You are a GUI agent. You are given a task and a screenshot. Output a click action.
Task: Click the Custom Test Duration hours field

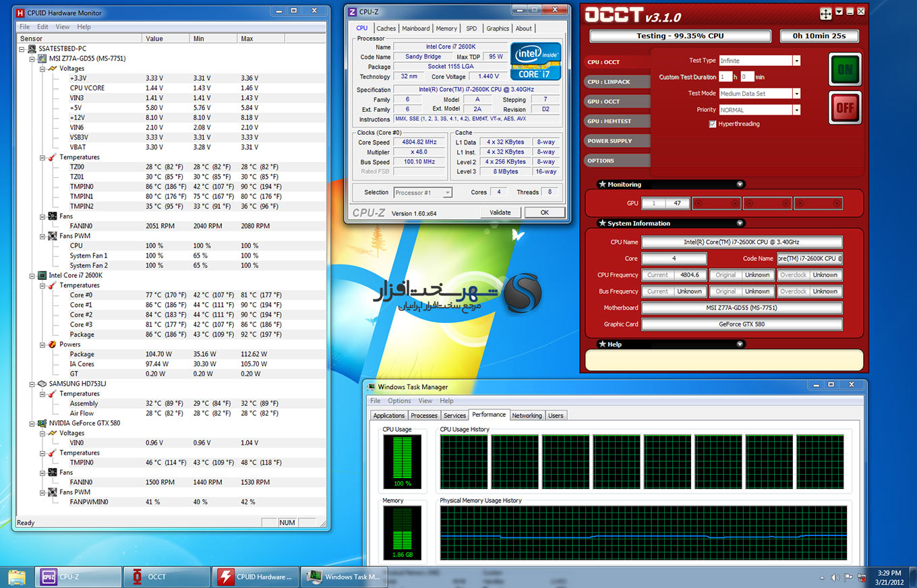tap(726, 77)
